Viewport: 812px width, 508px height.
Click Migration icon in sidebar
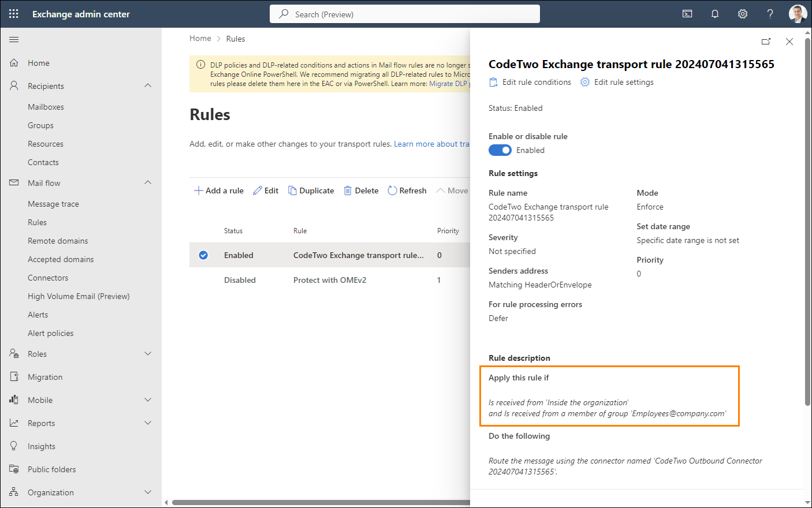point(14,376)
